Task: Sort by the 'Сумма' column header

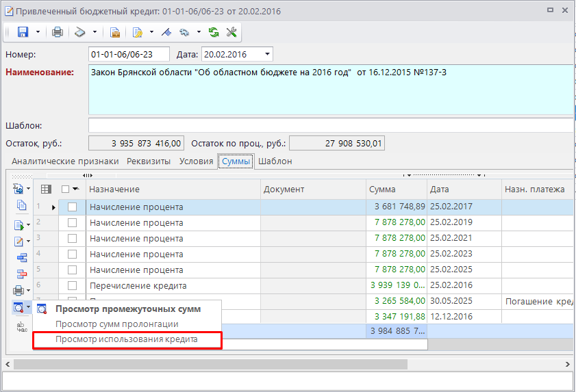Action: point(395,190)
